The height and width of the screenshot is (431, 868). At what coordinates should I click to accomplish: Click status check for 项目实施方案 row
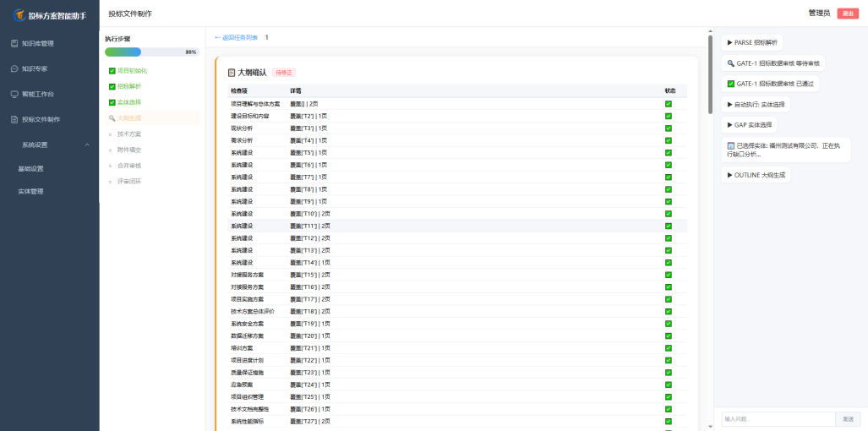click(669, 299)
